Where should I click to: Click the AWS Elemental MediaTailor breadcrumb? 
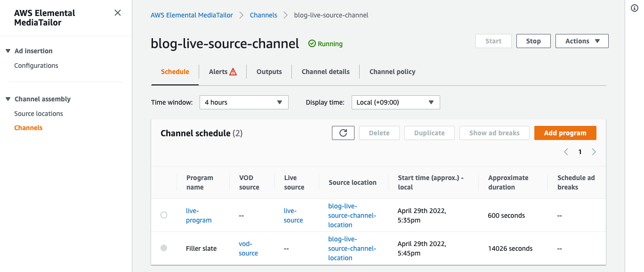point(192,15)
